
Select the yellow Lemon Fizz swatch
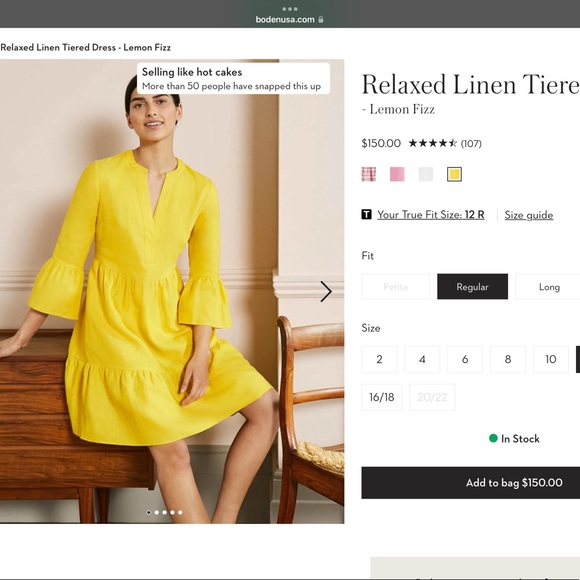[454, 174]
